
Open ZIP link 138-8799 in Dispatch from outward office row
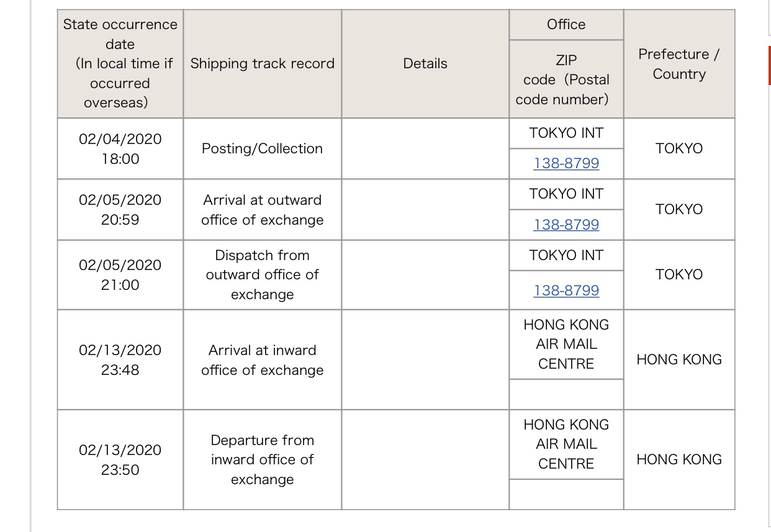point(566,291)
